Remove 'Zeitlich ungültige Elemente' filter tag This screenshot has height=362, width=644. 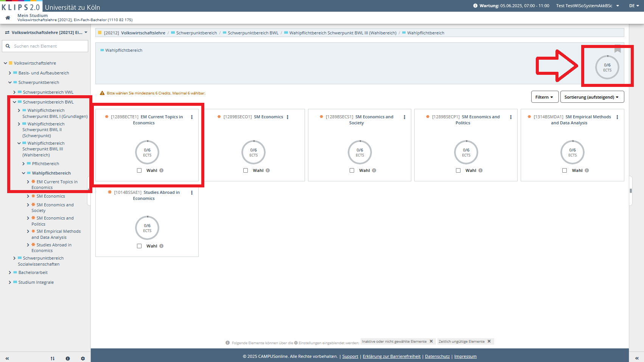click(489, 341)
